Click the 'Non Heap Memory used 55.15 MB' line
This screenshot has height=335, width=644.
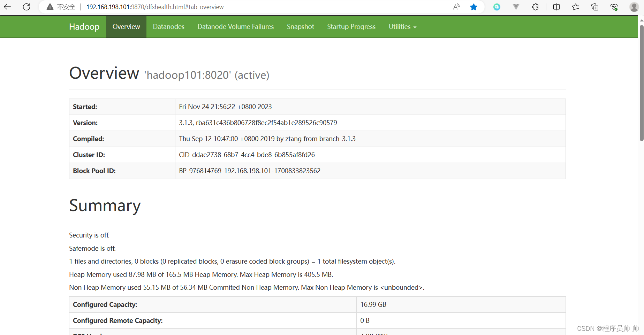tap(247, 288)
